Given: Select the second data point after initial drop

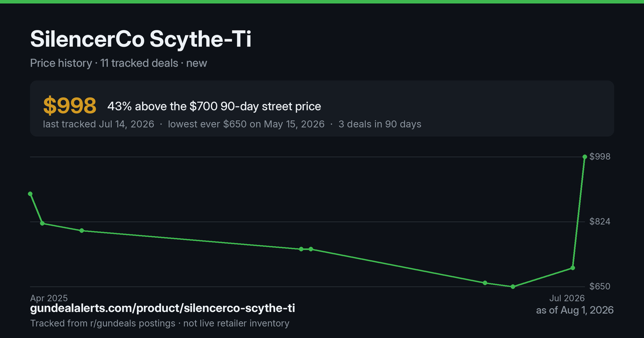Looking at the screenshot, I should (x=42, y=223).
